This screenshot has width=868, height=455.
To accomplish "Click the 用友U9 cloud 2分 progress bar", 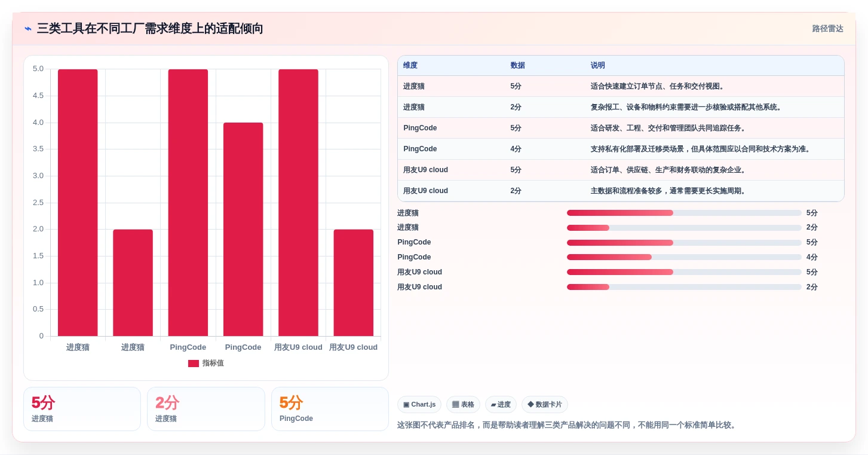I will [x=684, y=287].
